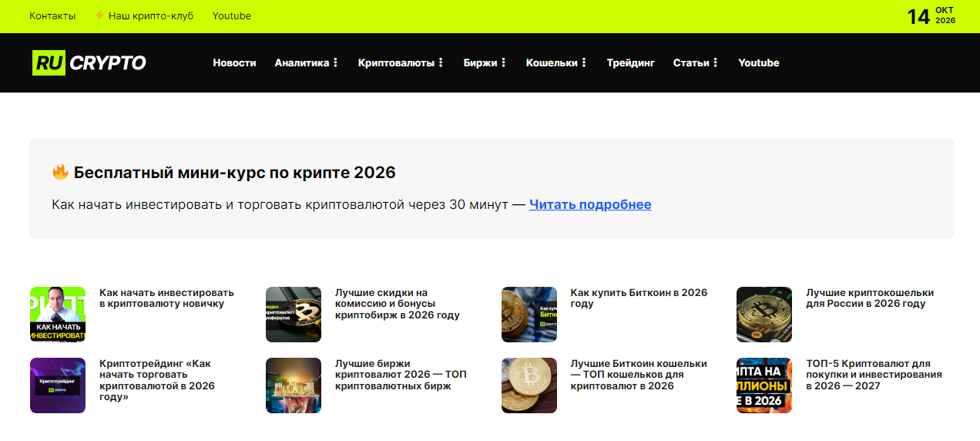Open Youtube link in the top green bar

click(232, 15)
